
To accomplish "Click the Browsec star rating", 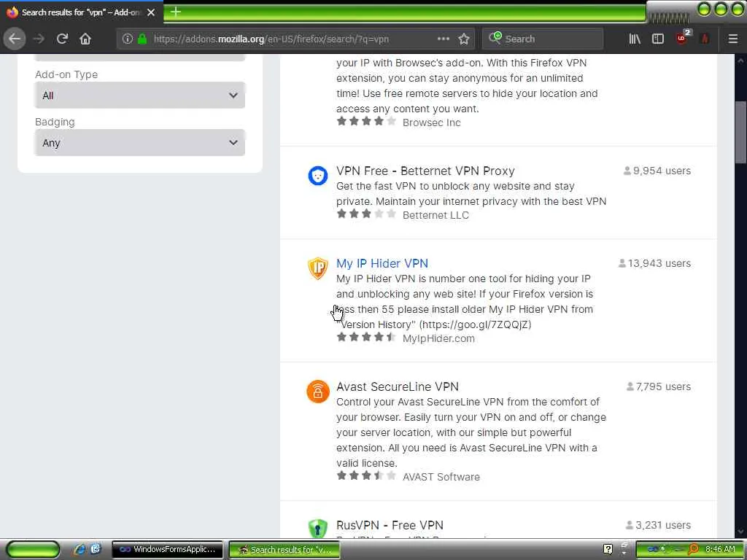I will tap(366, 122).
